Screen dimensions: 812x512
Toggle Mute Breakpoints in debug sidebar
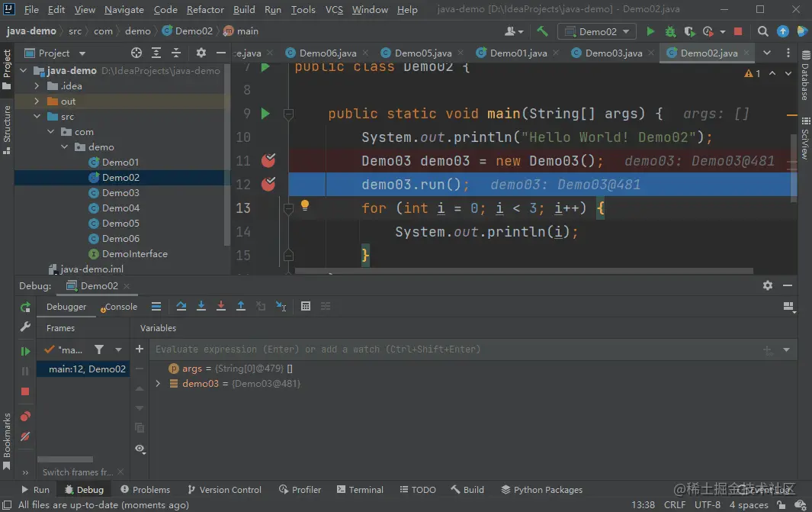[x=25, y=436]
